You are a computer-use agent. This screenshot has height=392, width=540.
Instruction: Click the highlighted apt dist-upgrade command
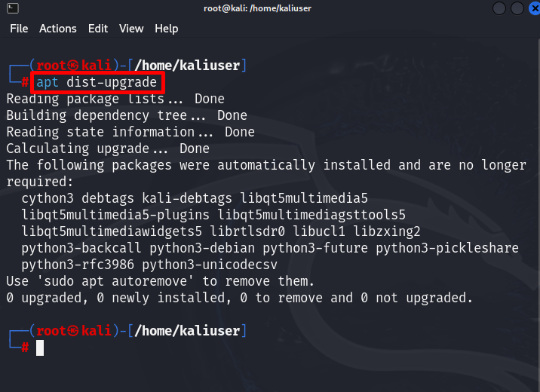click(97, 83)
